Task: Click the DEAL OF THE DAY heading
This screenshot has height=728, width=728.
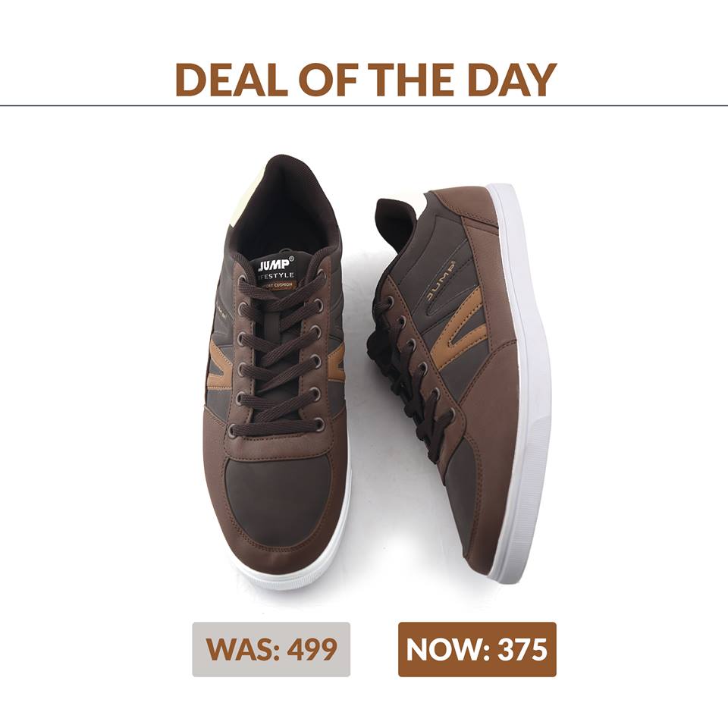Action: 366,80
